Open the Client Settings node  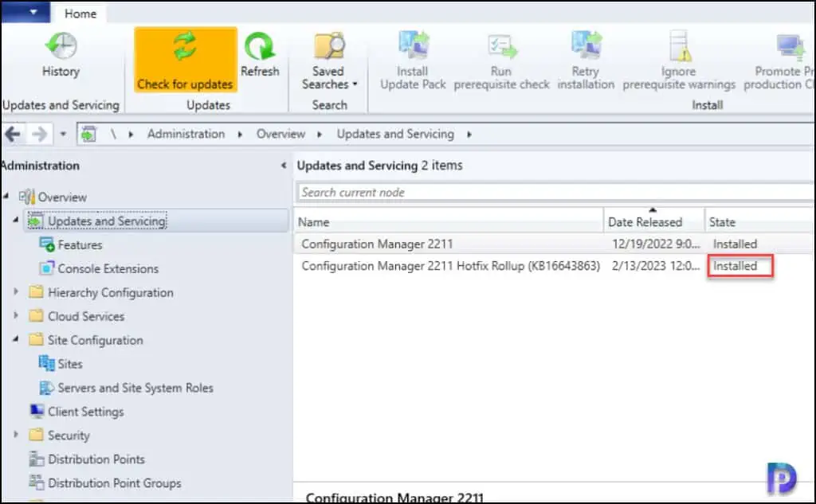click(86, 412)
